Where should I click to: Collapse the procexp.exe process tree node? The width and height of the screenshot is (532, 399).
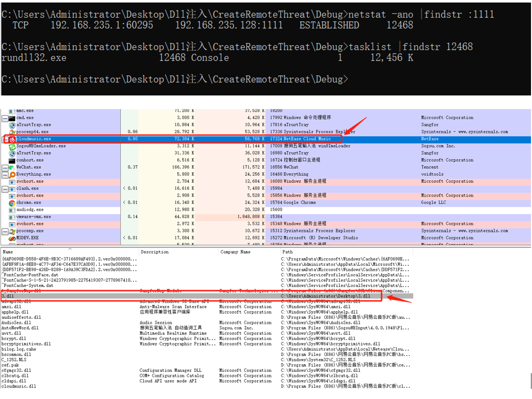[5, 232]
